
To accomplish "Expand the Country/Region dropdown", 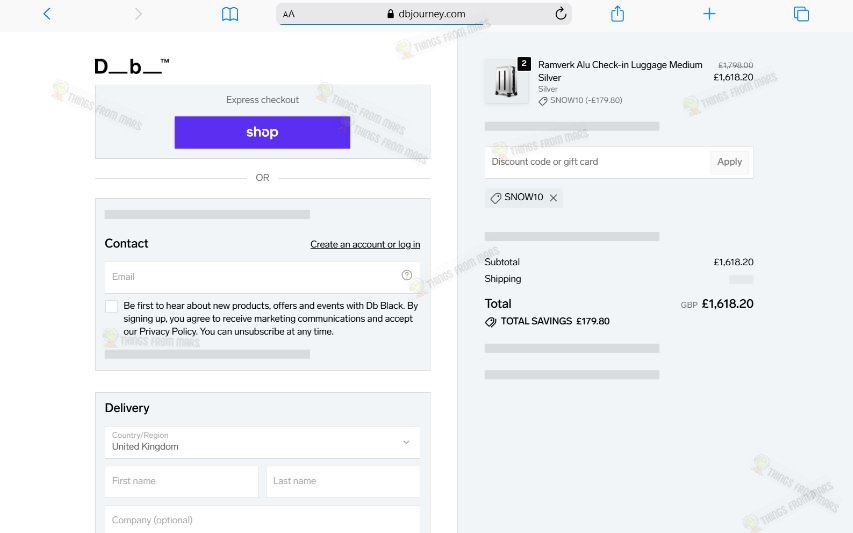I will 263,442.
